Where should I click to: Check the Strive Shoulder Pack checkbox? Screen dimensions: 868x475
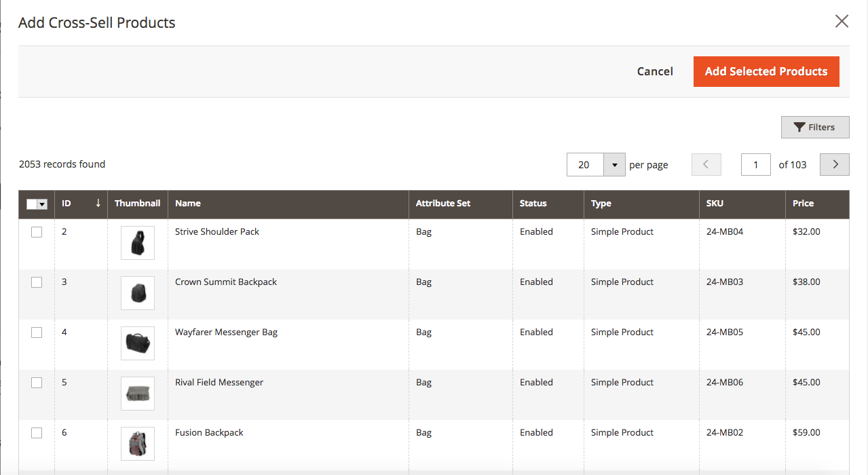point(36,231)
